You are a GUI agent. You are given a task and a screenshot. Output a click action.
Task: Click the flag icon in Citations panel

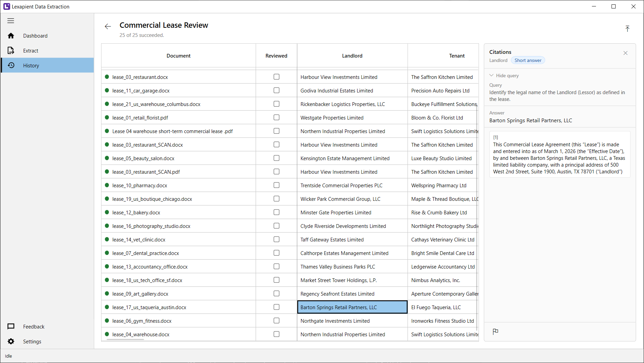click(496, 332)
